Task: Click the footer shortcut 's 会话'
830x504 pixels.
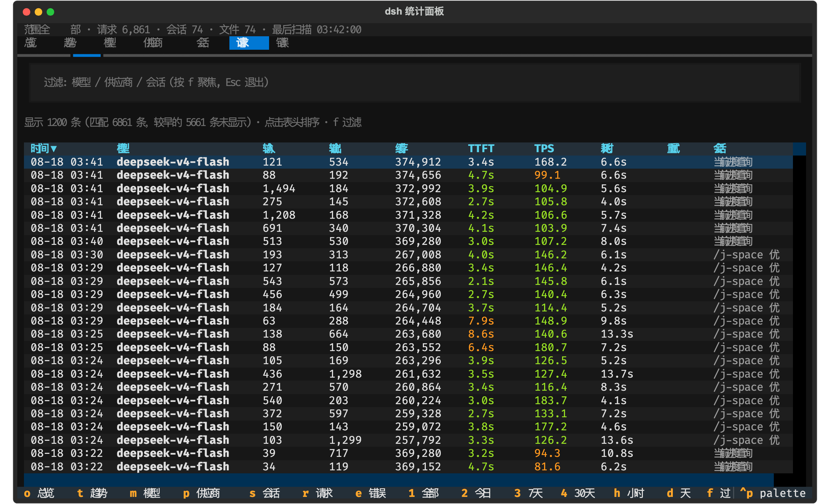Action: pyautogui.click(x=265, y=493)
